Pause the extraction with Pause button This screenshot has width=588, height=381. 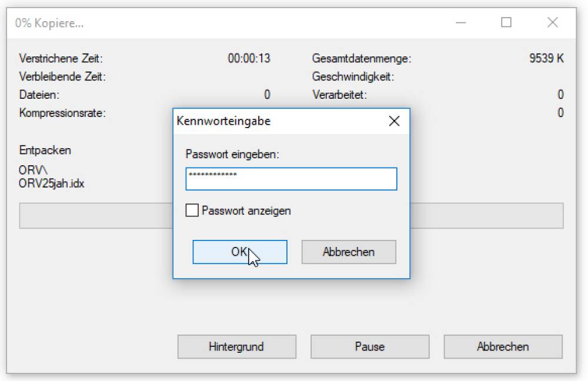[369, 346]
